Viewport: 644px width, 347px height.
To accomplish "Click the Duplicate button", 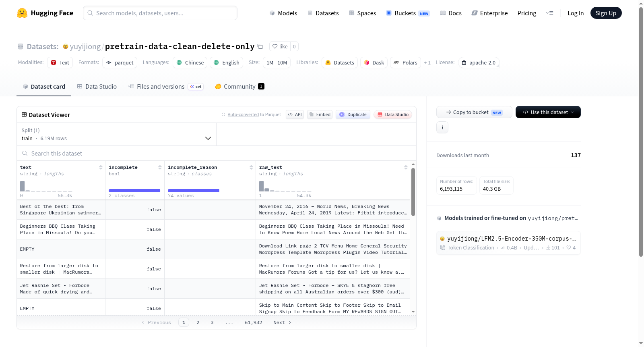I will [353, 114].
